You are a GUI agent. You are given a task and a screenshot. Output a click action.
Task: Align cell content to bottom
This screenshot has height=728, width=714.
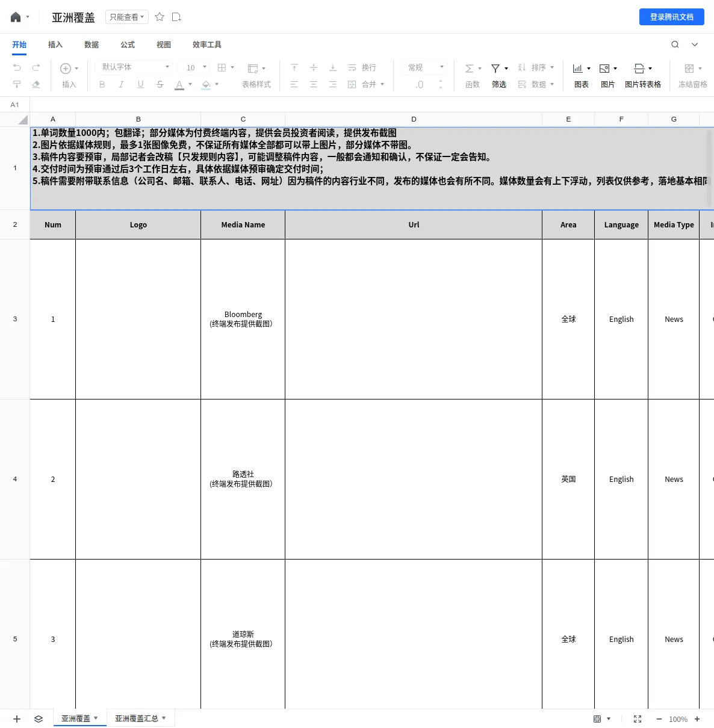pos(333,67)
